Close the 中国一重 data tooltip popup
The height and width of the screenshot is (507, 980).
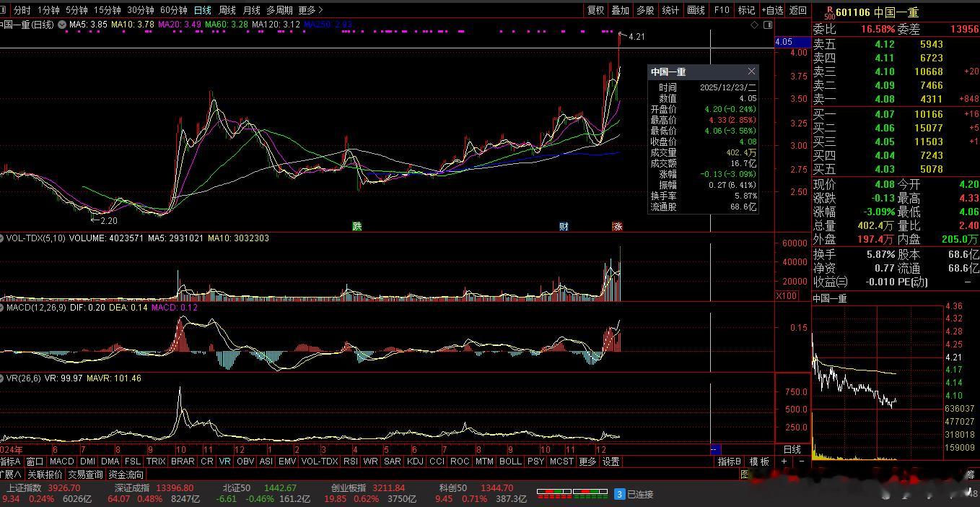[751, 71]
